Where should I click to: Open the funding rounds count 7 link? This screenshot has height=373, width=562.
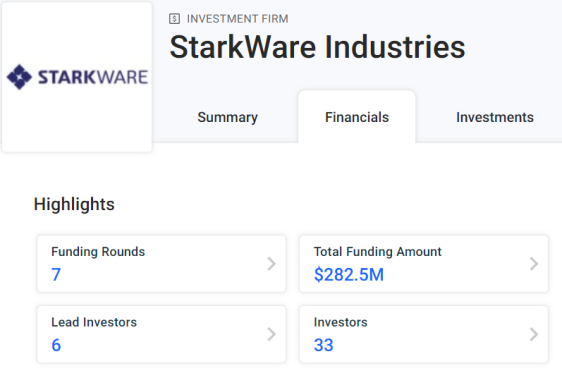[x=56, y=275]
